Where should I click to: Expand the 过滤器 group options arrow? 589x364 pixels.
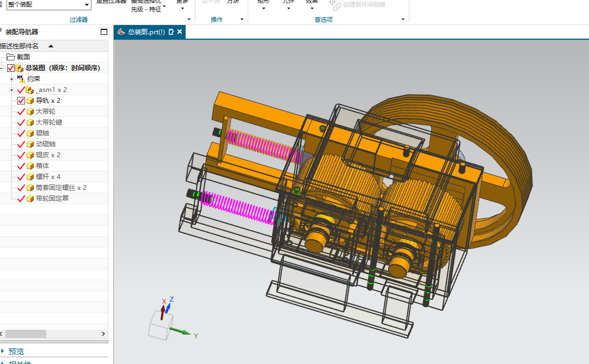[189, 20]
